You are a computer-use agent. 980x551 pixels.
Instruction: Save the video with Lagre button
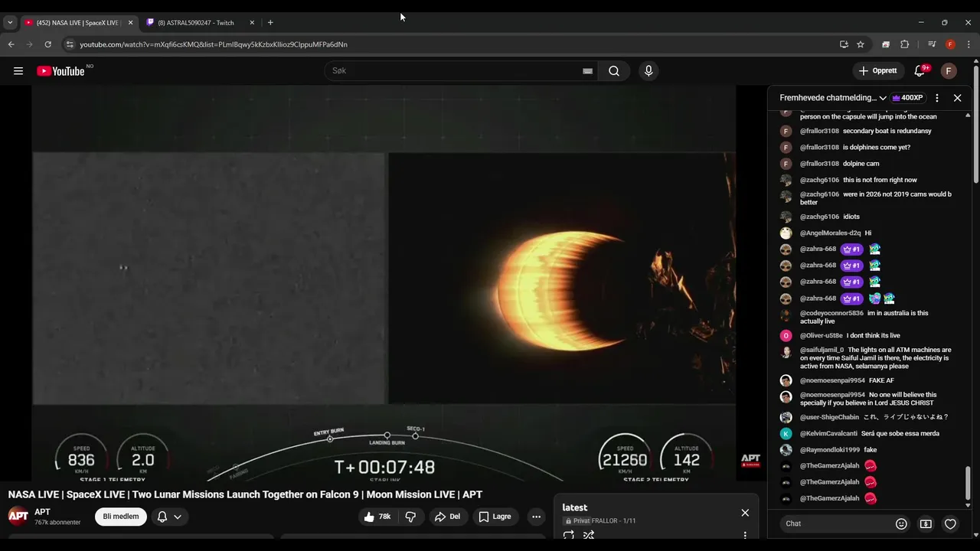495,517
